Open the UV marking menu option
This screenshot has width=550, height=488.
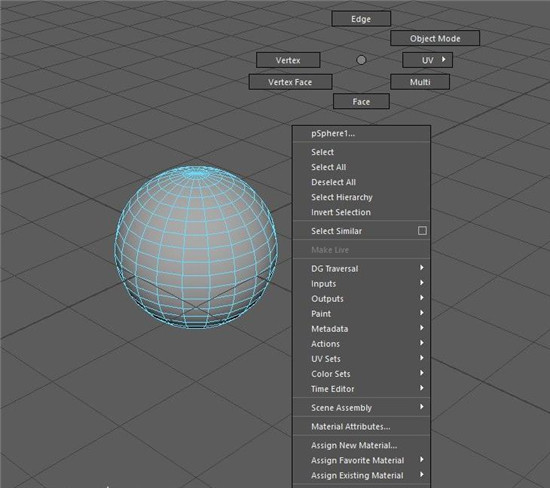[x=427, y=60]
